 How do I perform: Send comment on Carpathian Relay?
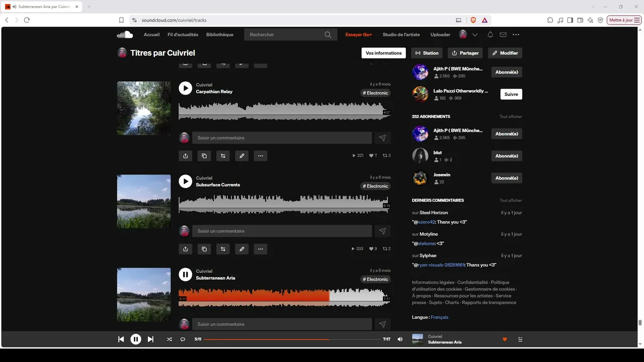pos(382,138)
